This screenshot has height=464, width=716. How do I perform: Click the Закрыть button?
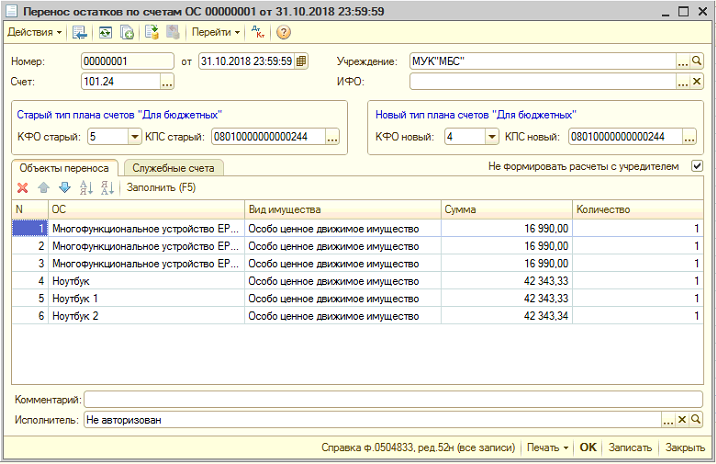pyautogui.click(x=685, y=448)
